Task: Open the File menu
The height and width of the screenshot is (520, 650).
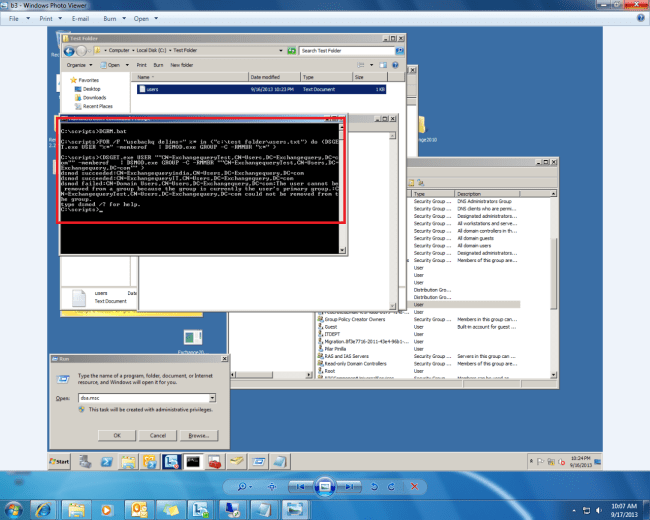Action: click(16, 18)
